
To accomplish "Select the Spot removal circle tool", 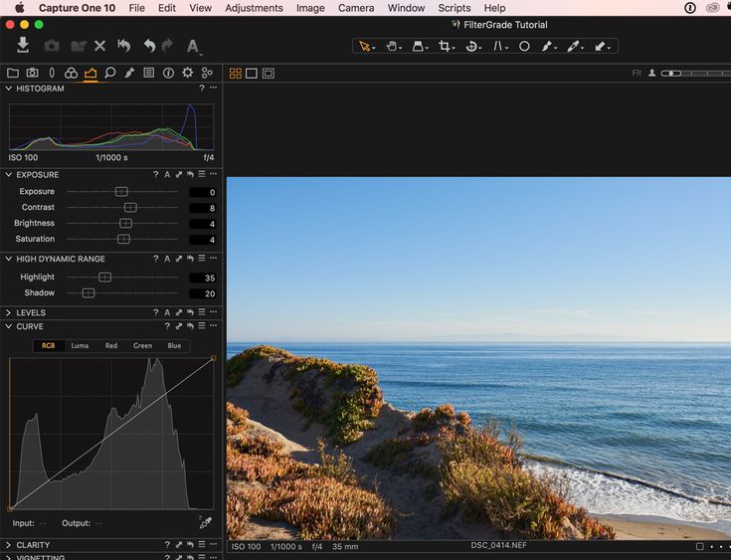I will pyautogui.click(x=524, y=46).
